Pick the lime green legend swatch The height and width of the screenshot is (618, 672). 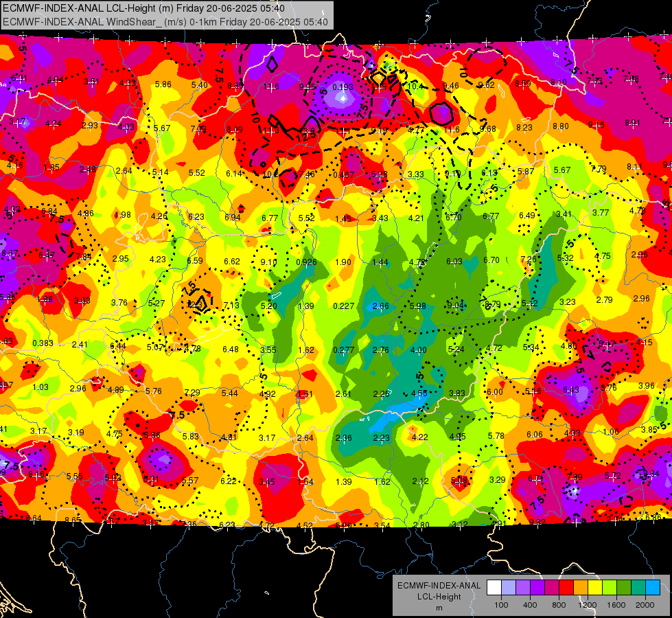[610, 588]
